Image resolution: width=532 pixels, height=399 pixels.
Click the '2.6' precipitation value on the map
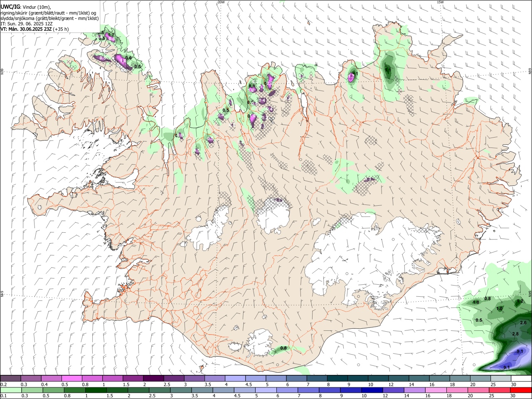(523, 323)
